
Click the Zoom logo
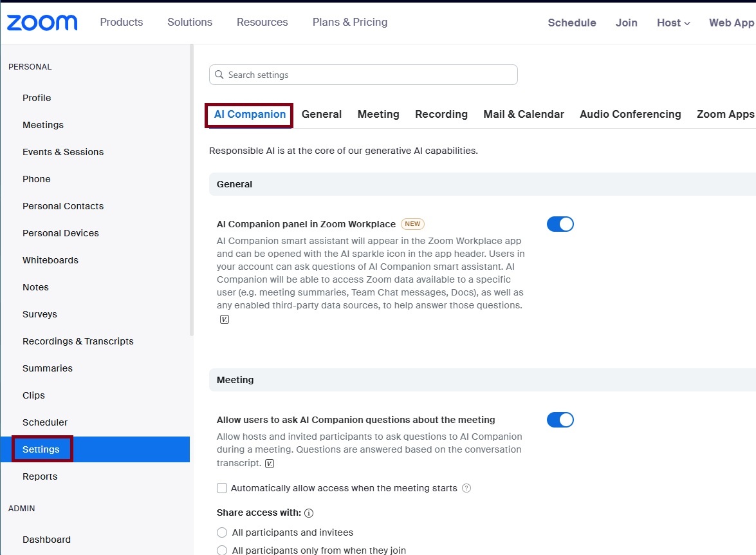[x=41, y=22]
